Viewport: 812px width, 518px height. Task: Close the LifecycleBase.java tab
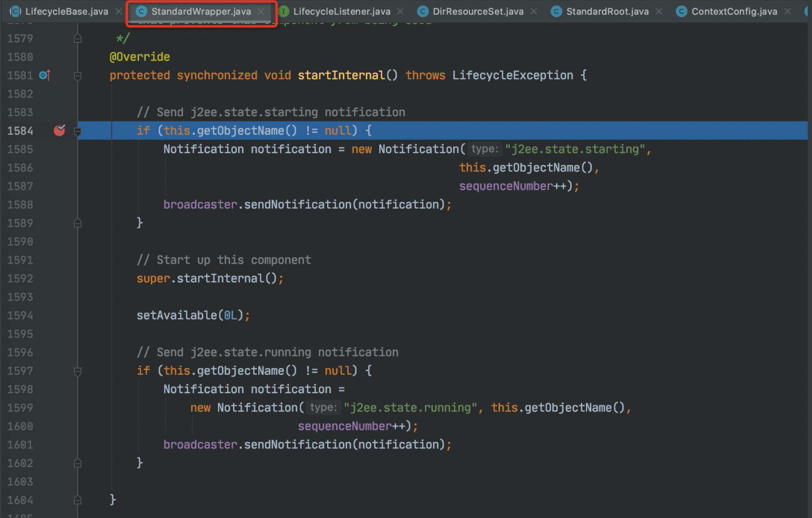coord(119,11)
